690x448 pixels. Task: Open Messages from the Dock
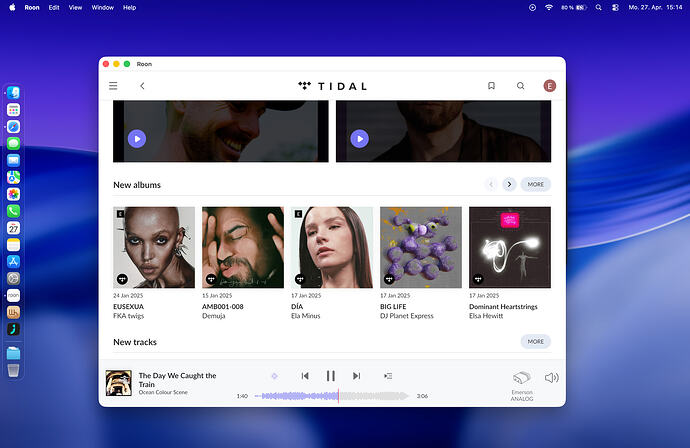13,143
